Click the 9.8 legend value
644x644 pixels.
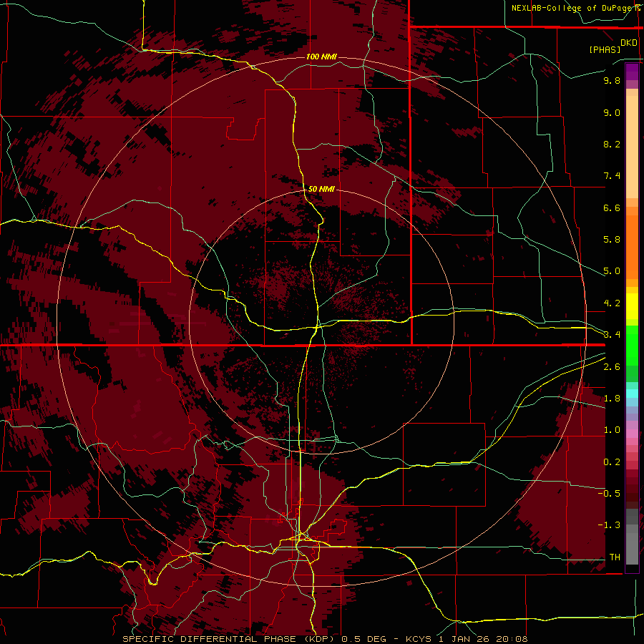(612, 80)
